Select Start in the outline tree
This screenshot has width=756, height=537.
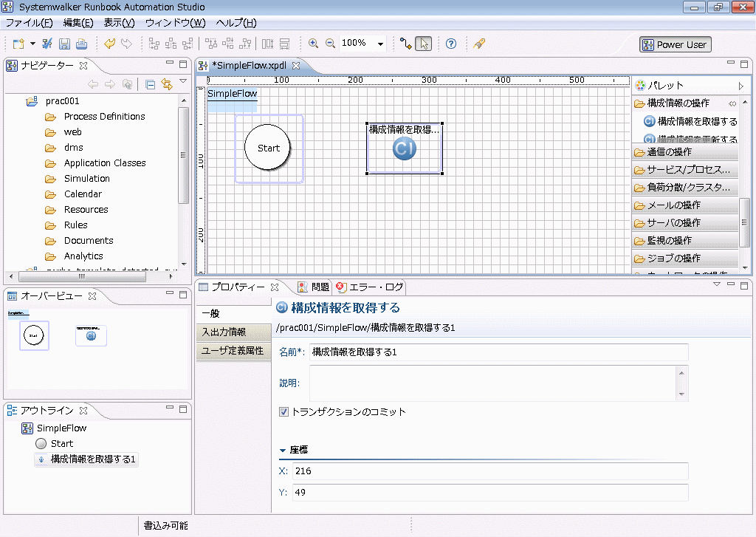[62, 443]
